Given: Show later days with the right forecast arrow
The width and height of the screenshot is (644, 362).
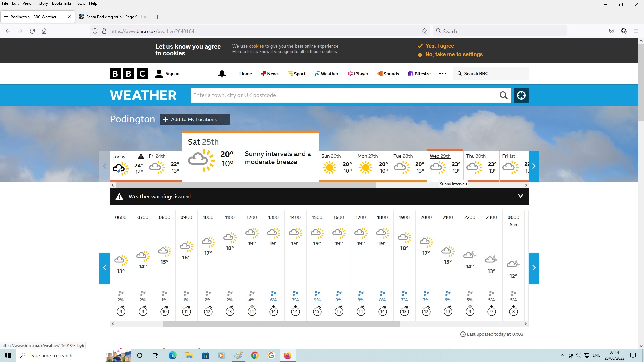Looking at the screenshot, I should pyautogui.click(x=534, y=166).
